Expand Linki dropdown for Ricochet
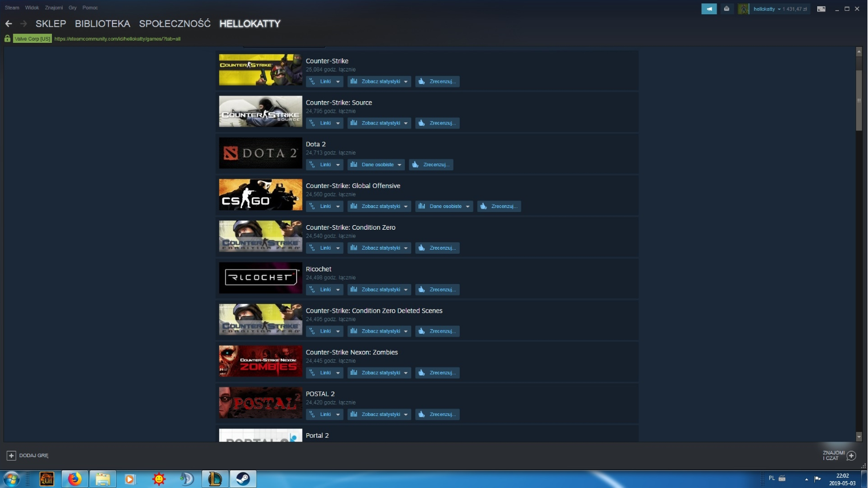The height and width of the screenshot is (488, 868). tap(324, 290)
